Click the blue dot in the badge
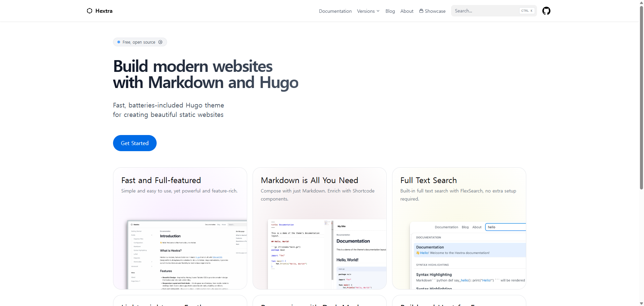644x306 pixels. click(x=119, y=42)
